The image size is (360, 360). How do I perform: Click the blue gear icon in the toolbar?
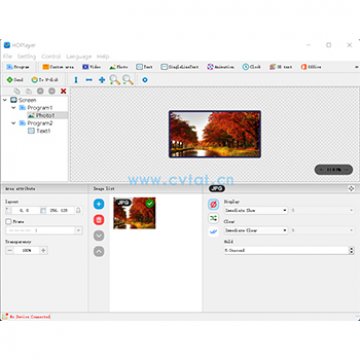coord(145,80)
